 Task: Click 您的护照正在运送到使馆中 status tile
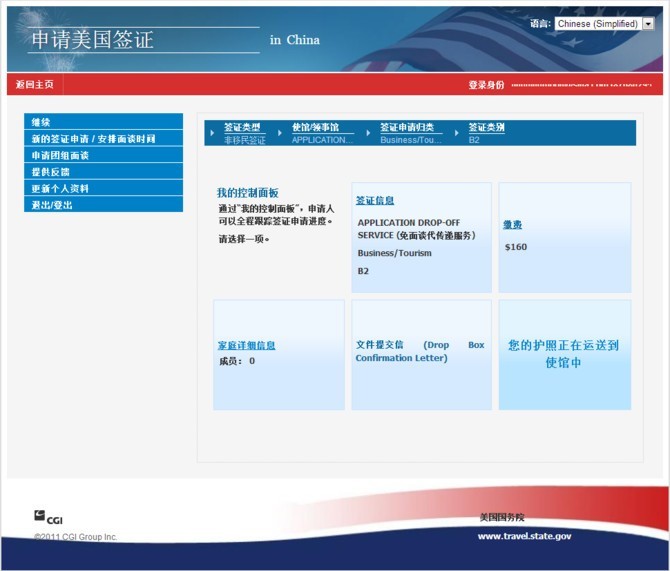(x=564, y=354)
